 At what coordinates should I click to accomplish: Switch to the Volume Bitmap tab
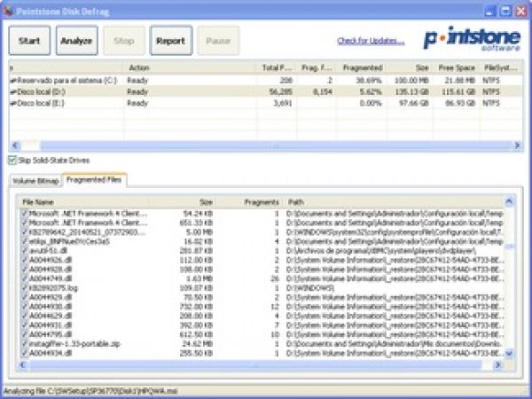coord(35,182)
